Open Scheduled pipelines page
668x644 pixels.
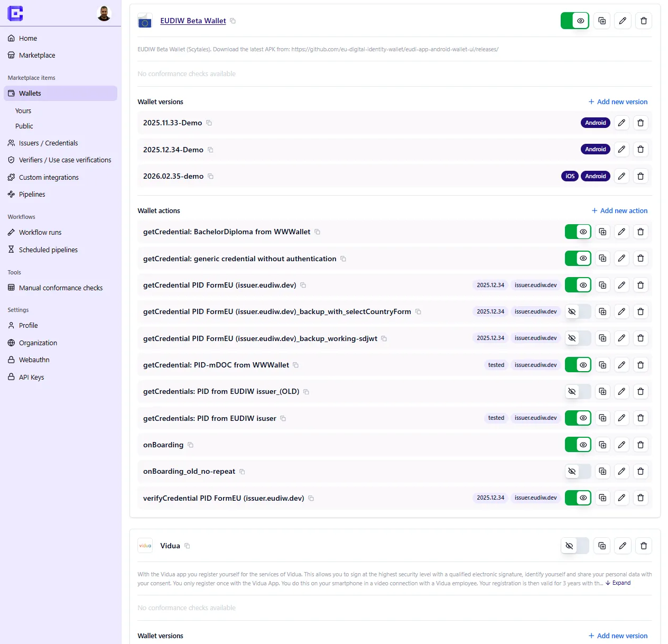coord(60,250)
